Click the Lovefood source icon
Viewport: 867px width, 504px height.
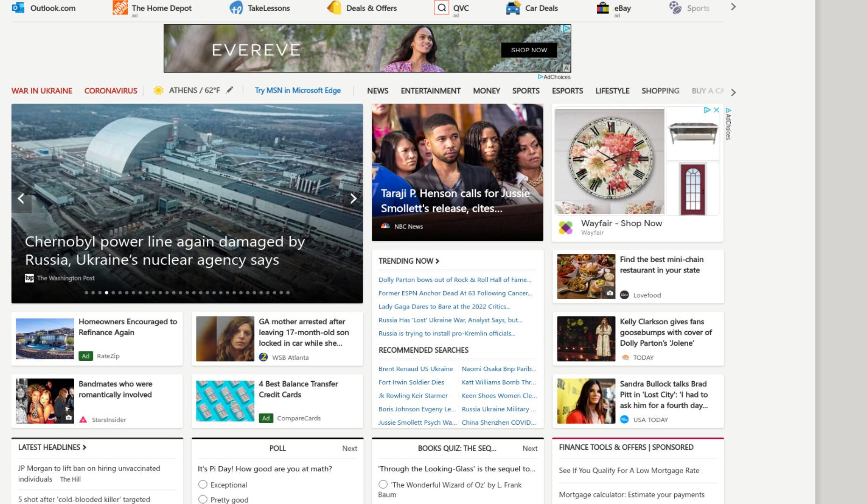tap(624, 295)
